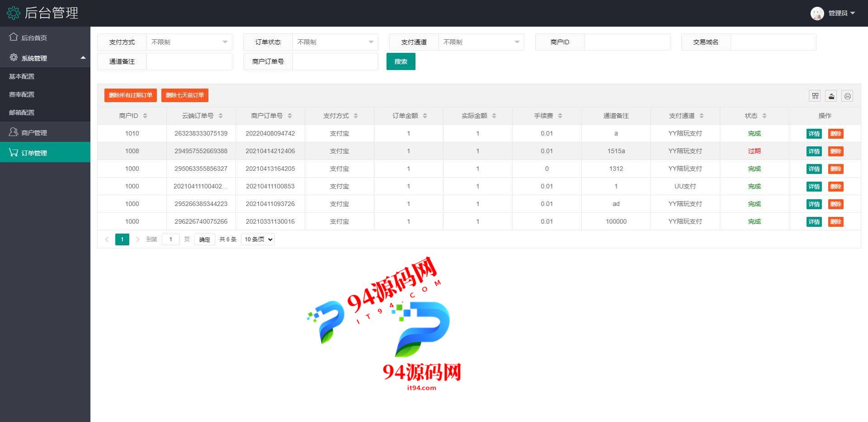The image size is (868, 422).
Task: View 详情 for order 20210414212406
Action: tap(814, 151)
